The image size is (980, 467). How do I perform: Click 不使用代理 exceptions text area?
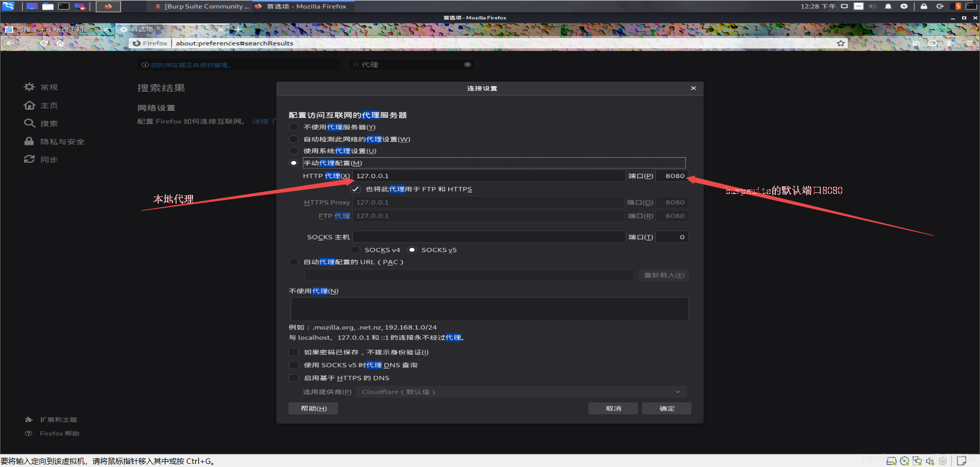point(489,309)
